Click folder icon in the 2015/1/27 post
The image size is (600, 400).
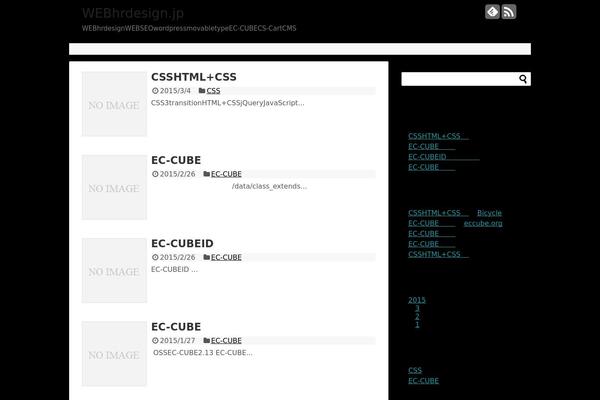207,341
